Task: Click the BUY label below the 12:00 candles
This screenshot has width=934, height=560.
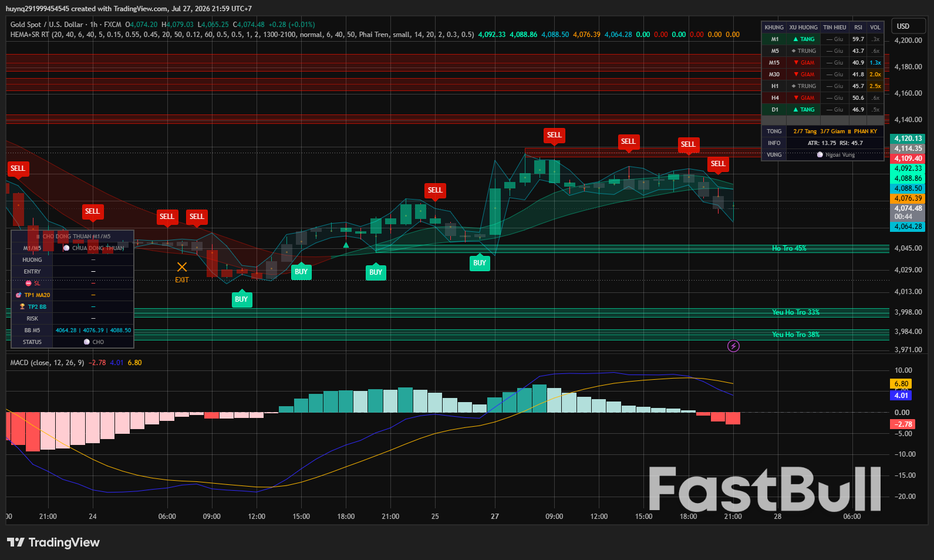Action: [x=241, y=299]
